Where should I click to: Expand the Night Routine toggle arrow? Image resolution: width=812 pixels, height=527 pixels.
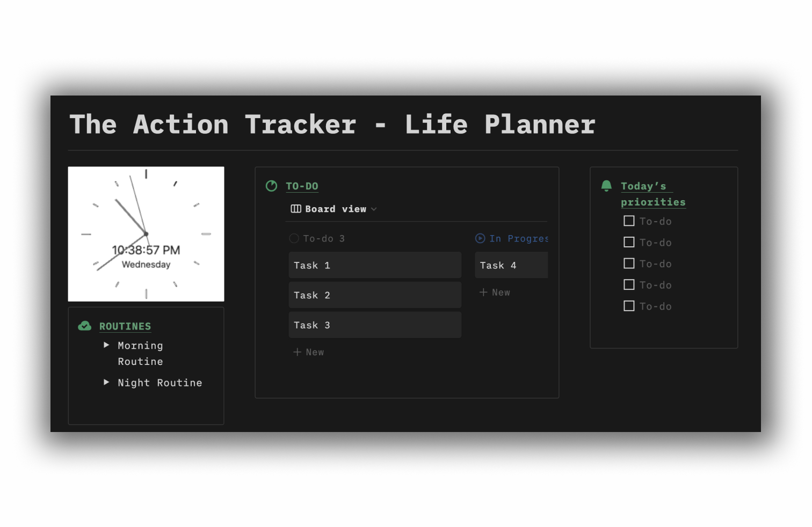click(106, 382)
